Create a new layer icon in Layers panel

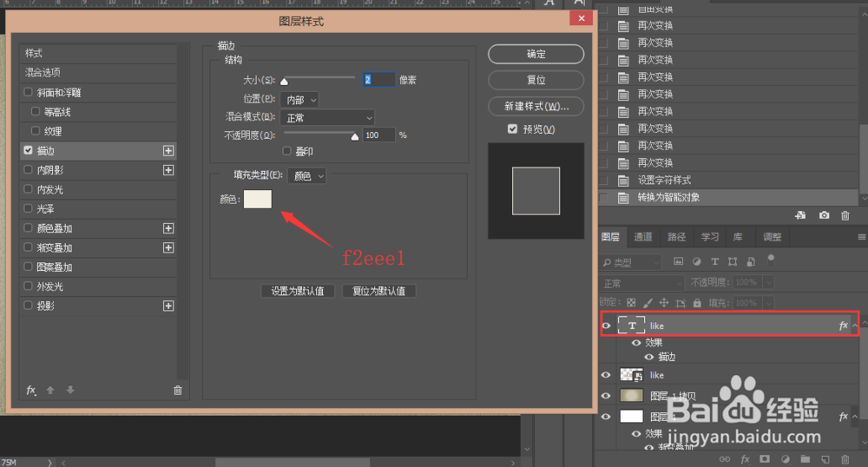pyautogui.click(x=825, y=459)
